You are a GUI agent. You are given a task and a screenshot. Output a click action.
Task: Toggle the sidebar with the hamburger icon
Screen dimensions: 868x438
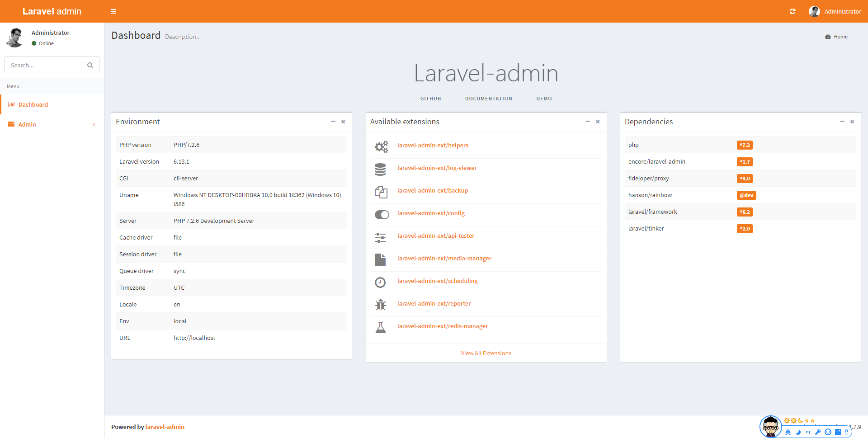point(113,11)
